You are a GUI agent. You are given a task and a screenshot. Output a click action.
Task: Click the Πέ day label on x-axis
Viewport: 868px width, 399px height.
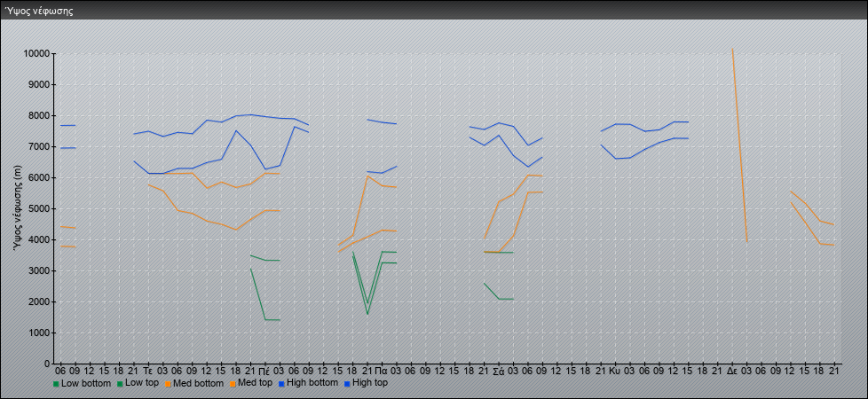[264, 371]
